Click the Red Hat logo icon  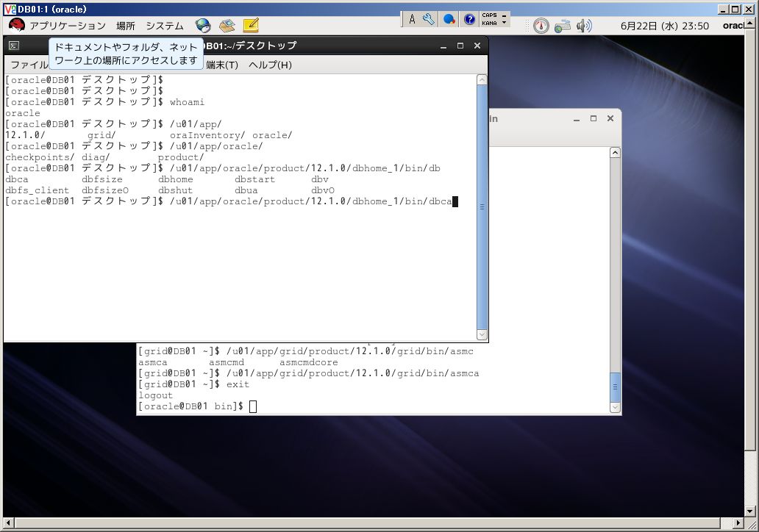(16, 25)
